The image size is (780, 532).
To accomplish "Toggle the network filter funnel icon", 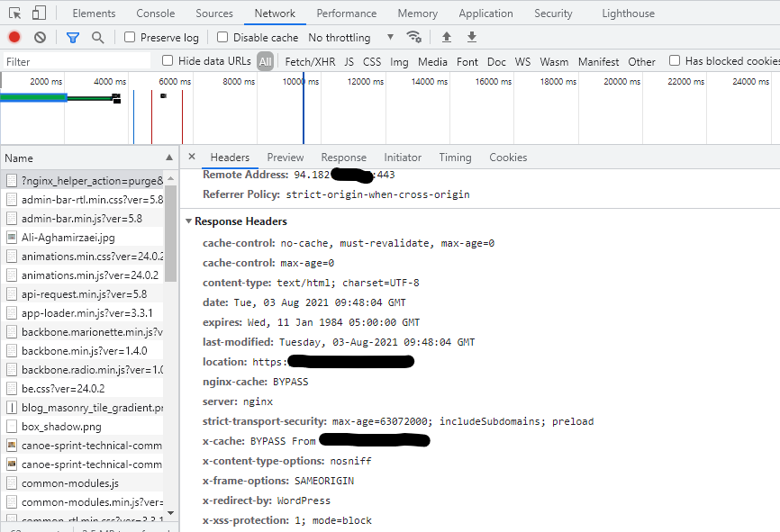I will coord(73,37).
